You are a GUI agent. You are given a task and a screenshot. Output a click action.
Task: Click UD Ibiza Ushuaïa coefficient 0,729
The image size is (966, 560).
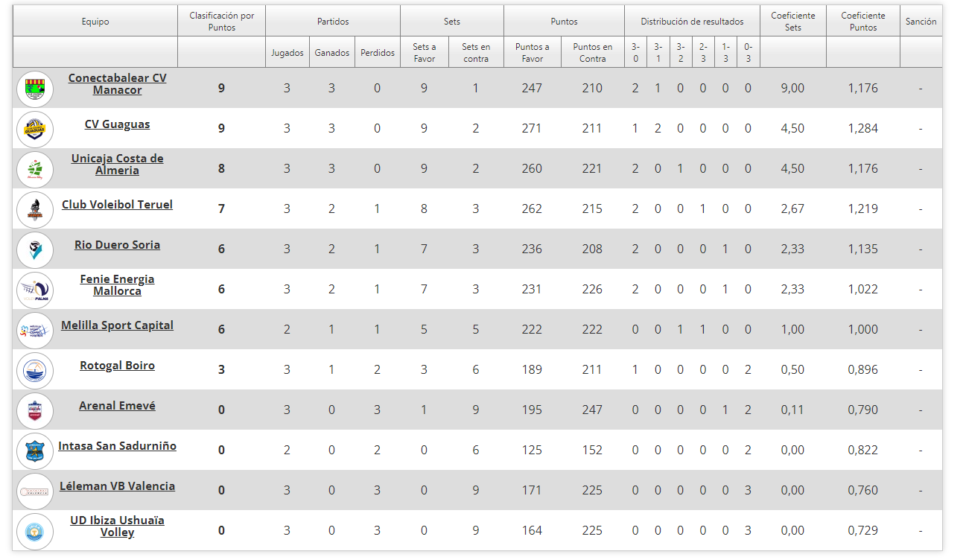click(x=863, y=531)
